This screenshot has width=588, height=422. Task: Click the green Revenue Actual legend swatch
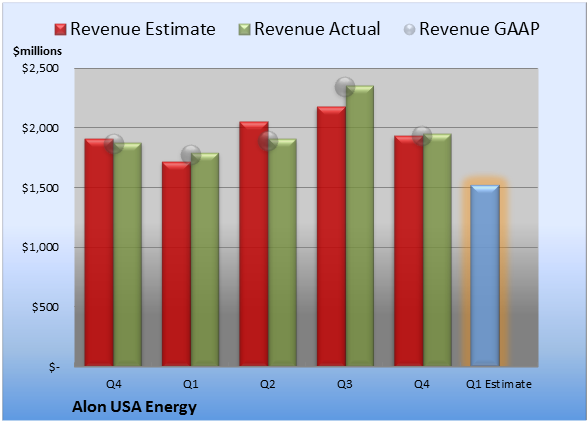(x=244, y=30)
